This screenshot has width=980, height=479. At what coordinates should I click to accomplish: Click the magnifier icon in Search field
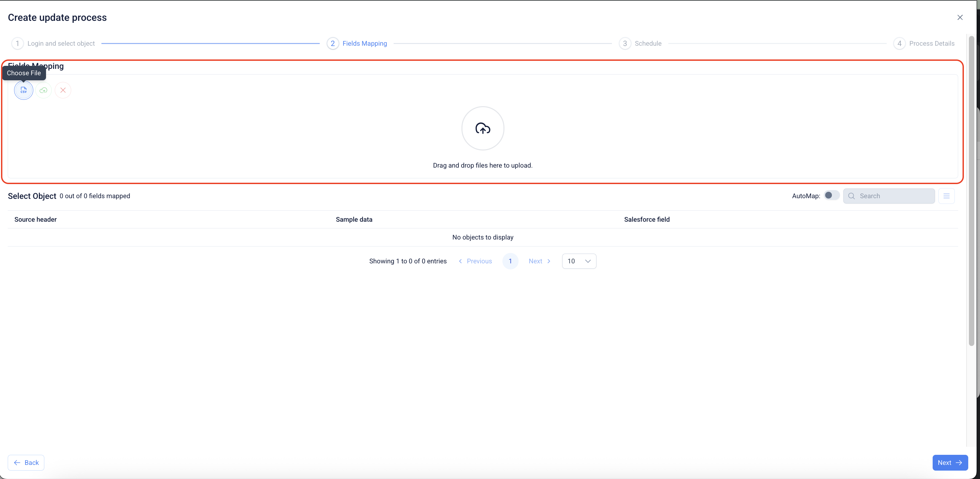coord(851,196)
